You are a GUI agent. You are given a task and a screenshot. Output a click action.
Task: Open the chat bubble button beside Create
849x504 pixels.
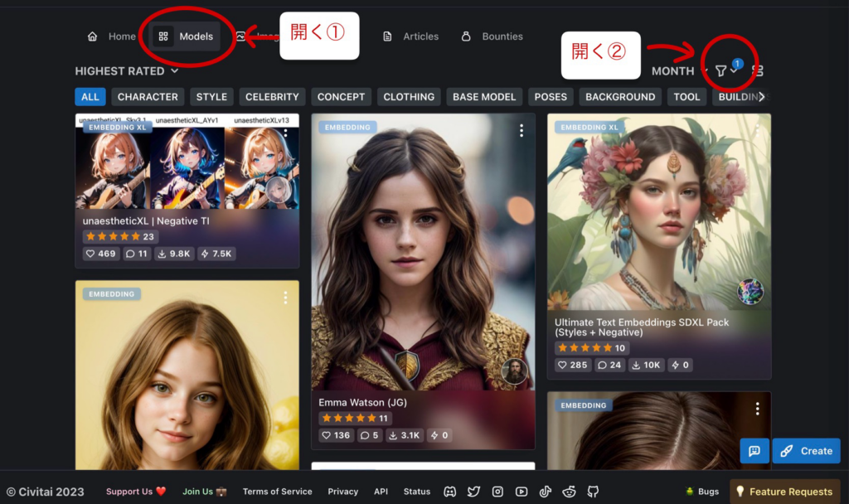[x=754, y=451]
